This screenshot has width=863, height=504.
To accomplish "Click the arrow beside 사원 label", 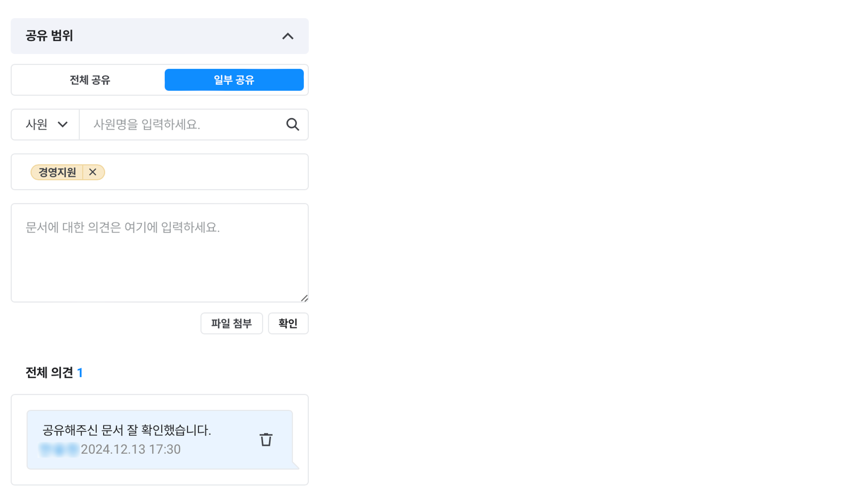I will click(x=63, y=124).
